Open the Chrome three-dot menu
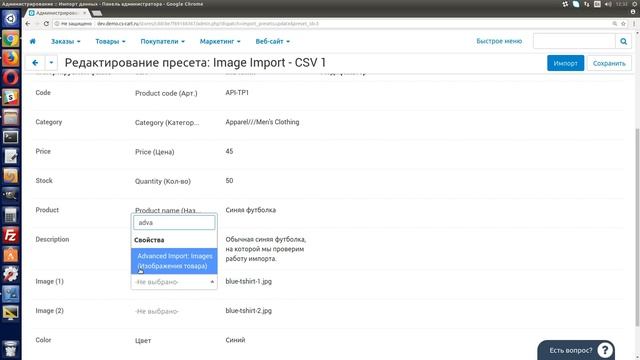640x360 pixels. (x=634, y=24)
